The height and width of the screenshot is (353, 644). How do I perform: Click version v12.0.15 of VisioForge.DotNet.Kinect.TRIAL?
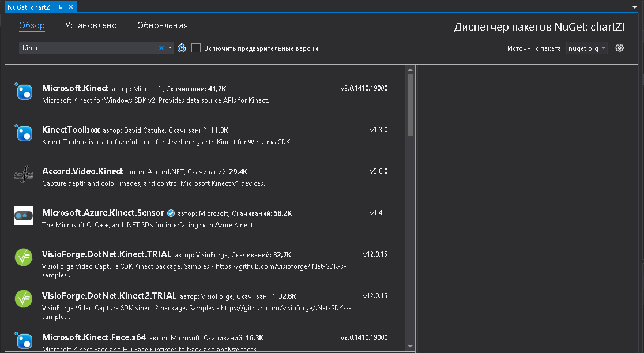click(x=375, y=254)
